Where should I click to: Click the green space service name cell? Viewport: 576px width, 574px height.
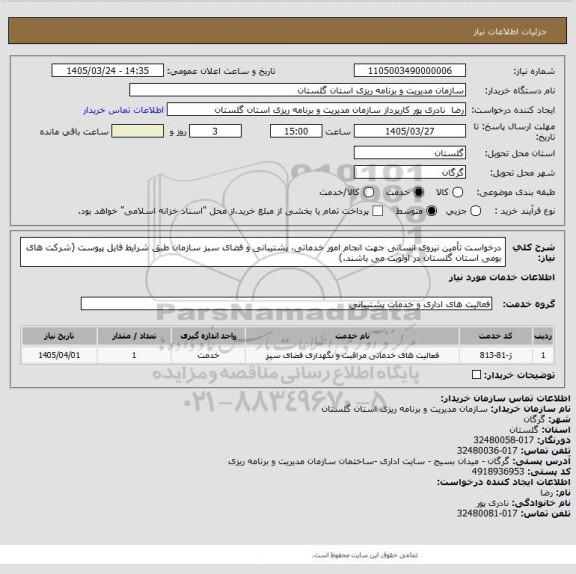pyautogui.click(x=352, y=355)
